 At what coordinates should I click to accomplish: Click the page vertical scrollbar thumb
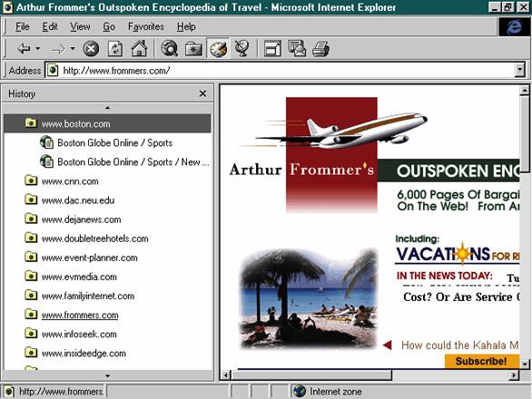[x=525, y=133]
